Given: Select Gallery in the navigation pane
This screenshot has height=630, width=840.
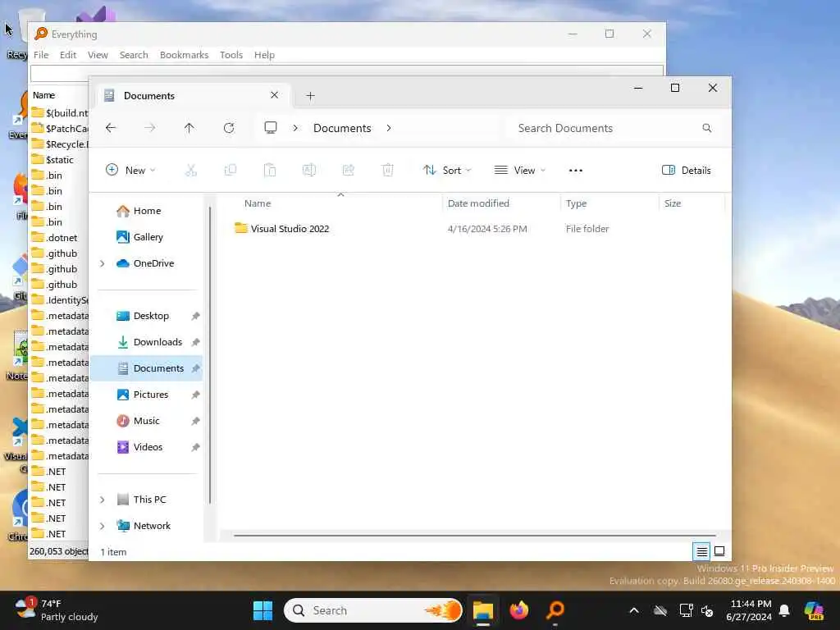Looking at the screenshot, I should tap(146, 237).
